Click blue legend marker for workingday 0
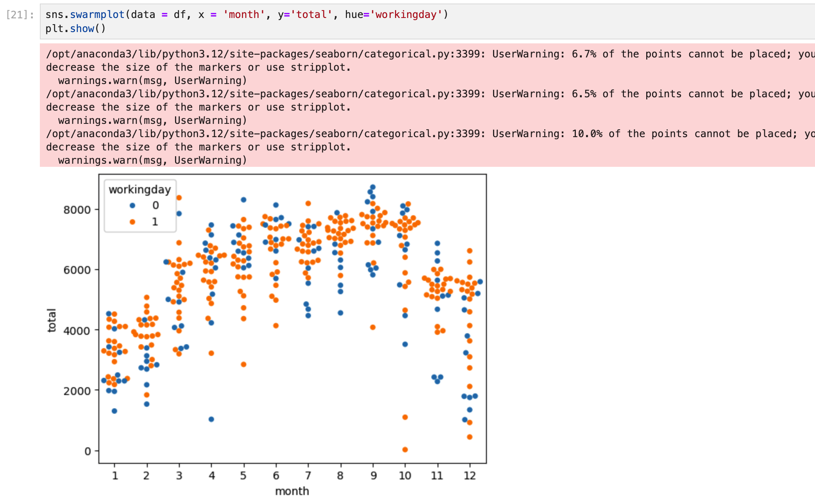 pos(132,206)
